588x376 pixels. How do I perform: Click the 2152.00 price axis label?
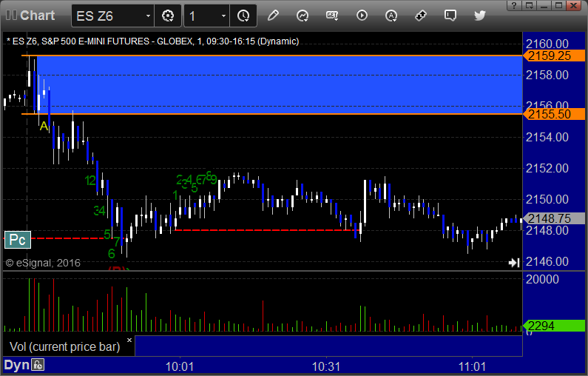(547, 168)
